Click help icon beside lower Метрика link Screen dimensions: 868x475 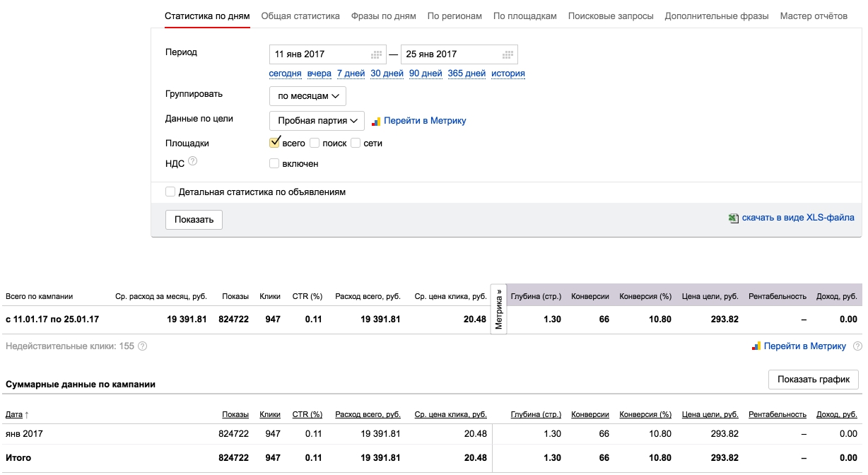point(857,346)
